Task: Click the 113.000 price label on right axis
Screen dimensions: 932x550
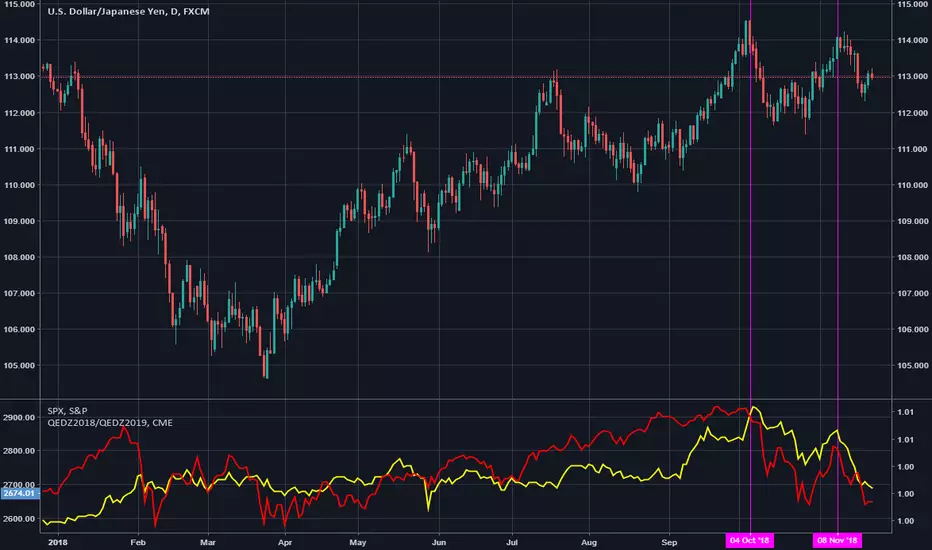Action: coord(912,77)
